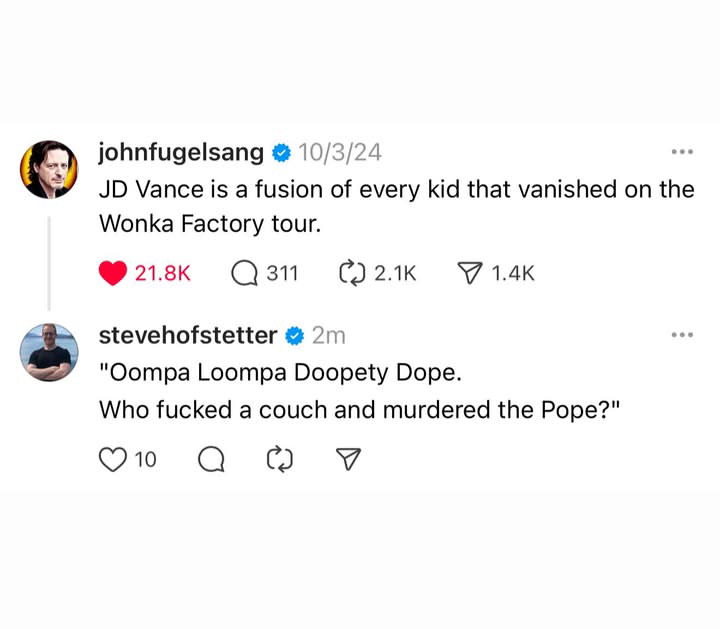Open comments on johnfugelsang's post
720x629 pixels.
click(244, 272)
